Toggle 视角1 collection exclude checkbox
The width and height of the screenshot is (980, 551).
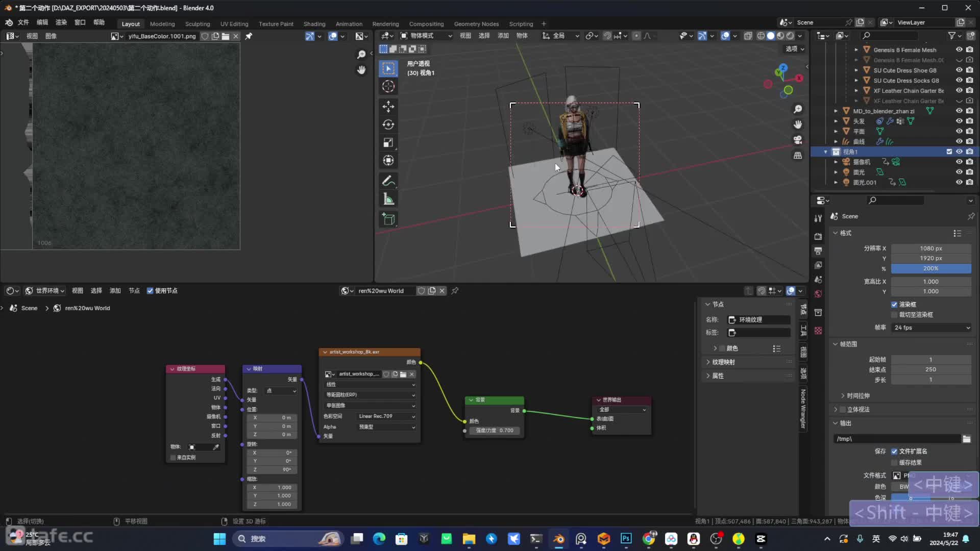point(949,152)
